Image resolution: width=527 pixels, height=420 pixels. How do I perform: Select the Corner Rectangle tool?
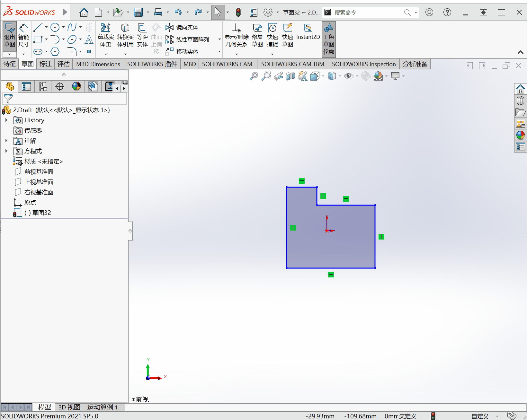click(38, 39)
